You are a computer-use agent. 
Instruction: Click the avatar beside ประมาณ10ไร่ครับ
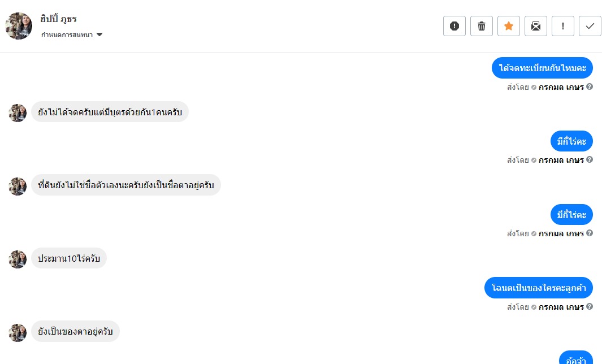18,259
